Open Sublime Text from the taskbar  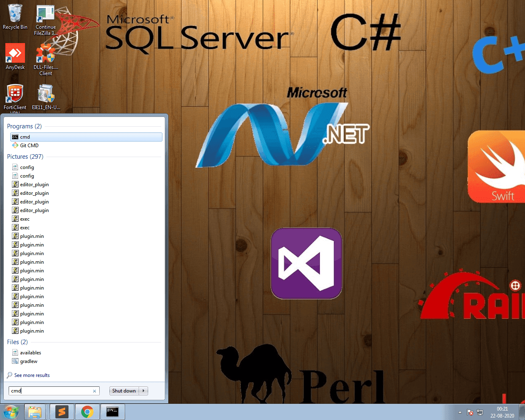tap(62, 412)
